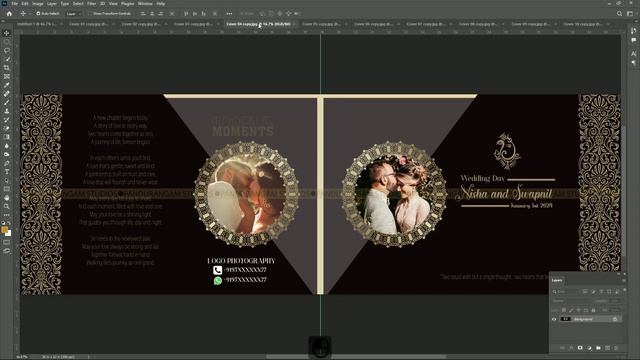This screenshot has width=640, height=360.
Task: Select the Hand tool
Action: click(x=7, y=198)
